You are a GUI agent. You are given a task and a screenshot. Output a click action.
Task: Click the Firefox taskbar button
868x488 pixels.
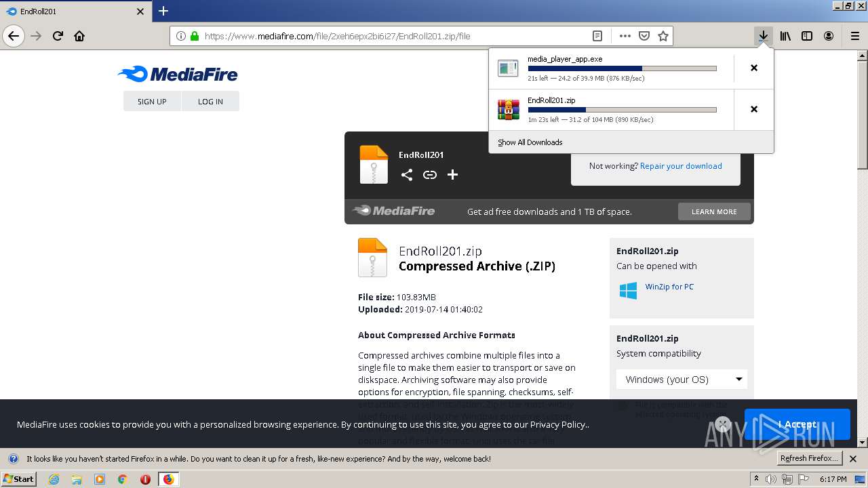(x=168, y=479)
